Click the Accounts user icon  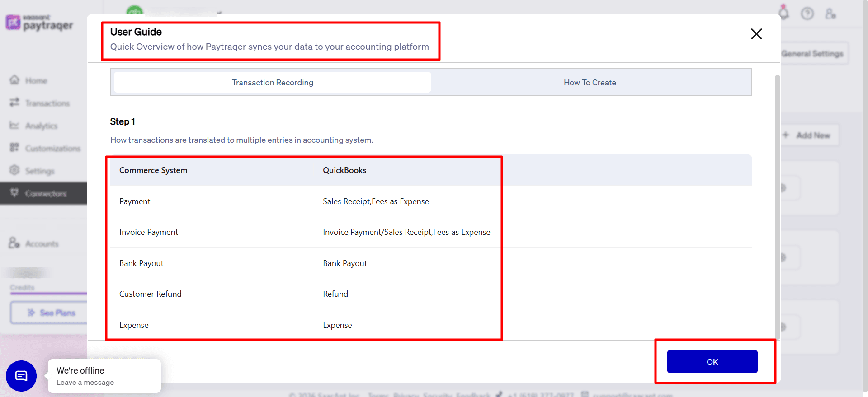point(14,243)
